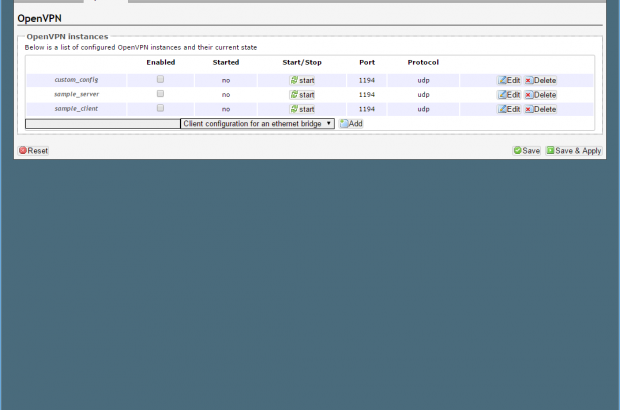Open the client configuration template dropdown
Image resolution: width=620 pixels, height=410 pixels.
tap(258, 124)
